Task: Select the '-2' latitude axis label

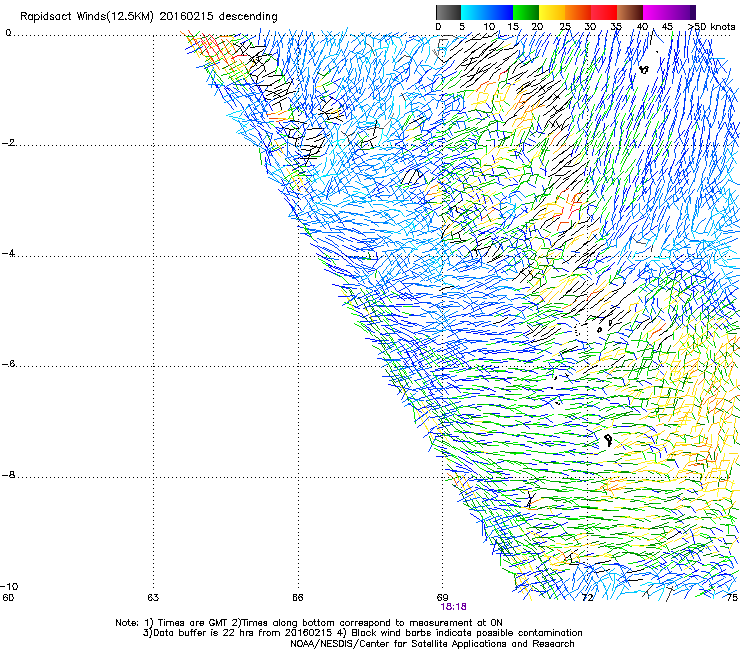Action: click(x=8, y=143)
